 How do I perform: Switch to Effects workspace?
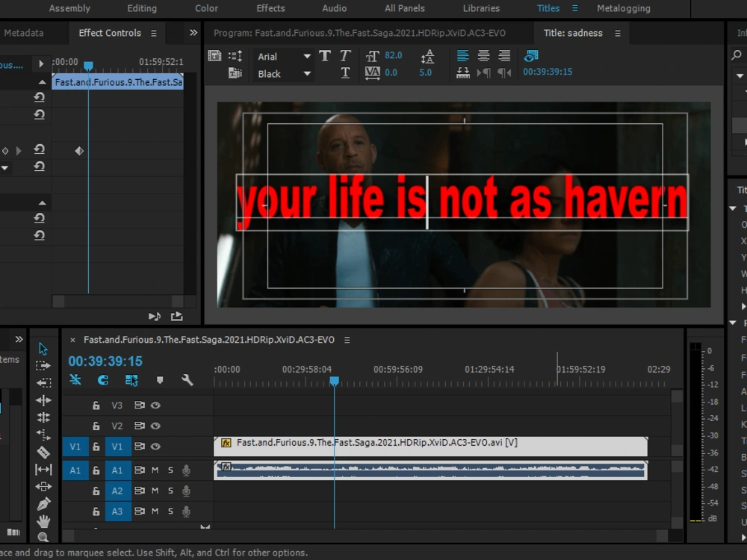[270, 8]
